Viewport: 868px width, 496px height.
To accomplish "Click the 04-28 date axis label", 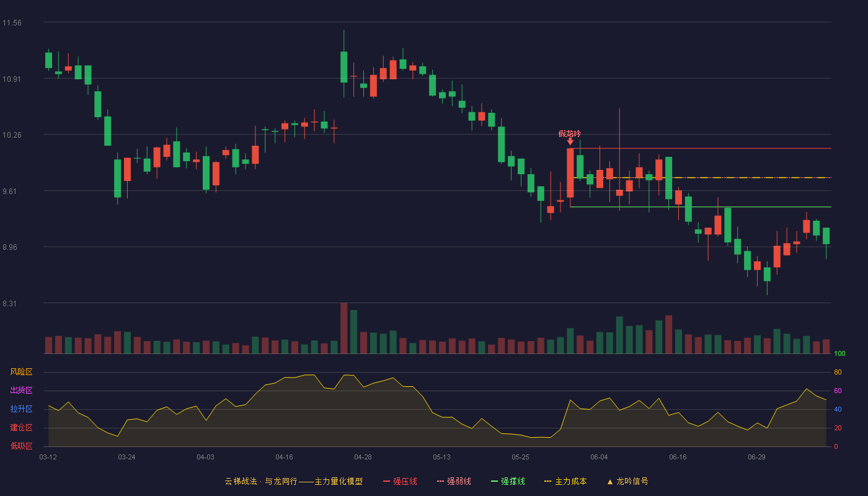I will [363, 457].
